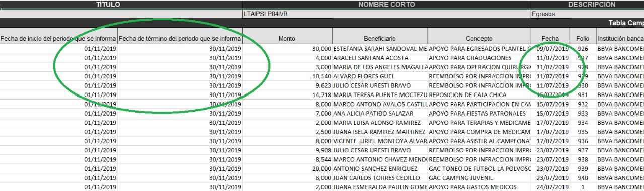
Task: Click the amount cell 14,718
Action: click(287, 95)
